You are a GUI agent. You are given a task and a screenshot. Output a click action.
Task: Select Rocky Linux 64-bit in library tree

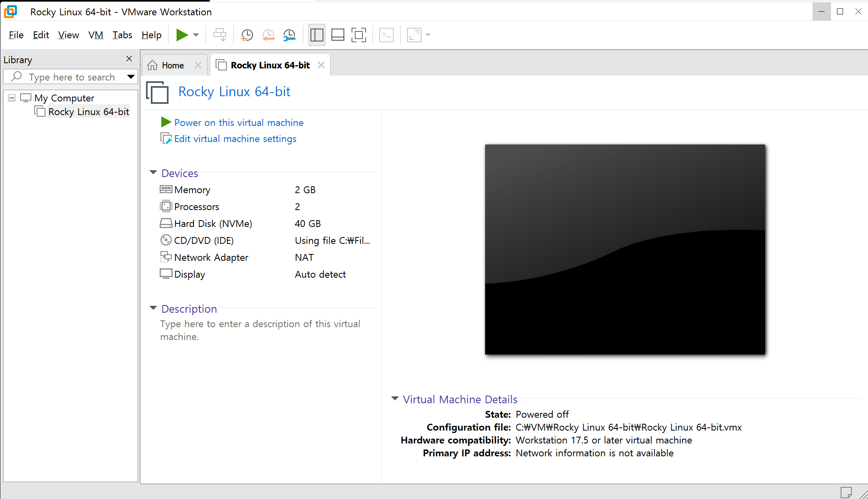[88, 112]
